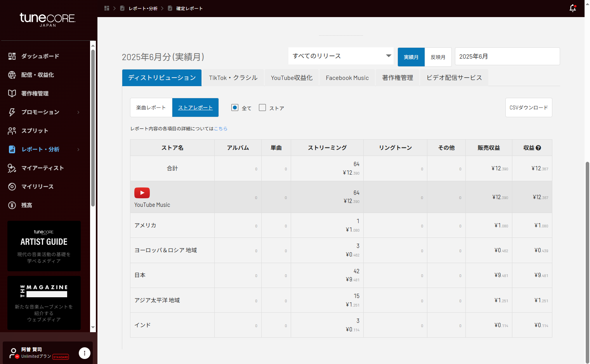Expand the プロモーション submenu chevron
This screenshot has width=590, height=364.
pos(78,112)
